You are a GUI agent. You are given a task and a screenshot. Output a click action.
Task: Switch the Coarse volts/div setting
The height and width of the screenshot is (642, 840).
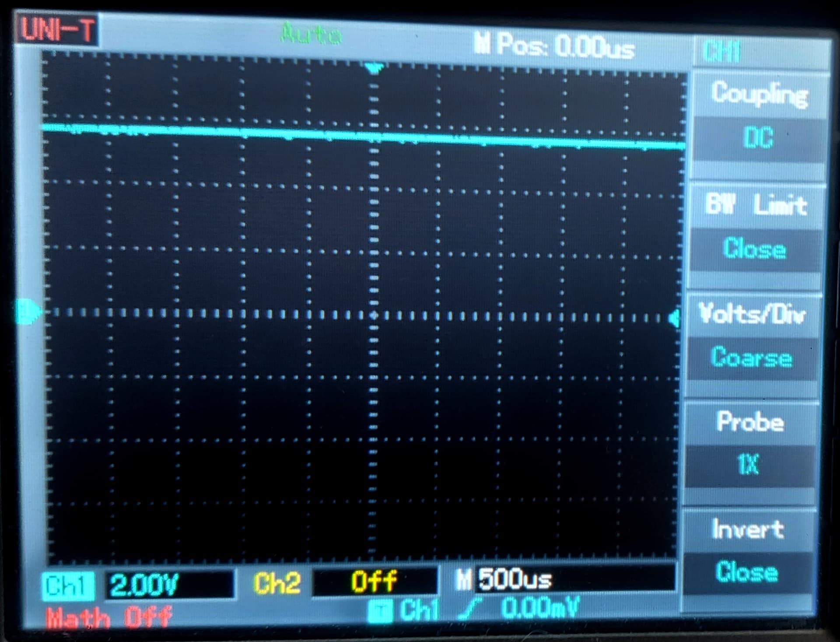pyautogui.click(x=751, y=358)
